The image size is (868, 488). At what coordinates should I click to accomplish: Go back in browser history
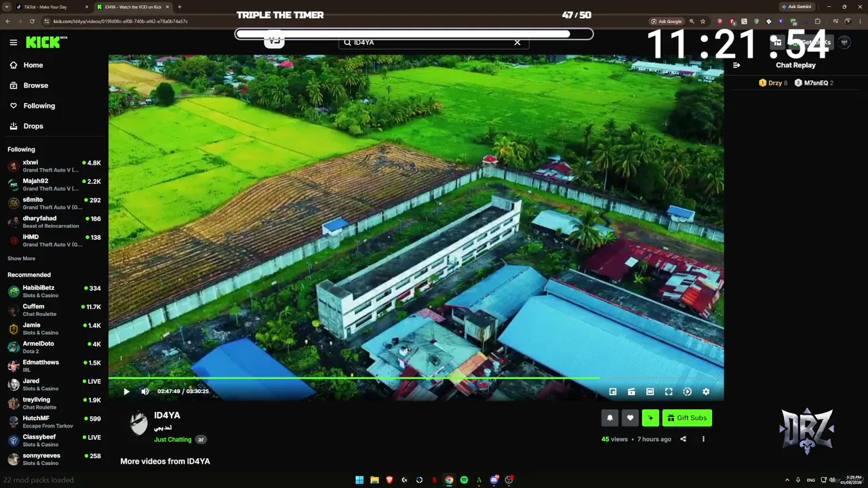pos(7,21)
